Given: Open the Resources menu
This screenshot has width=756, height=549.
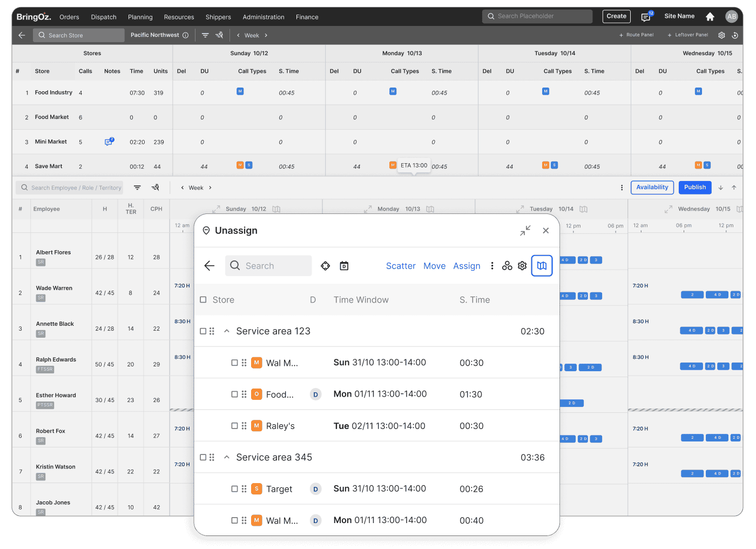Looking at the screenshot, I should 179,17.
